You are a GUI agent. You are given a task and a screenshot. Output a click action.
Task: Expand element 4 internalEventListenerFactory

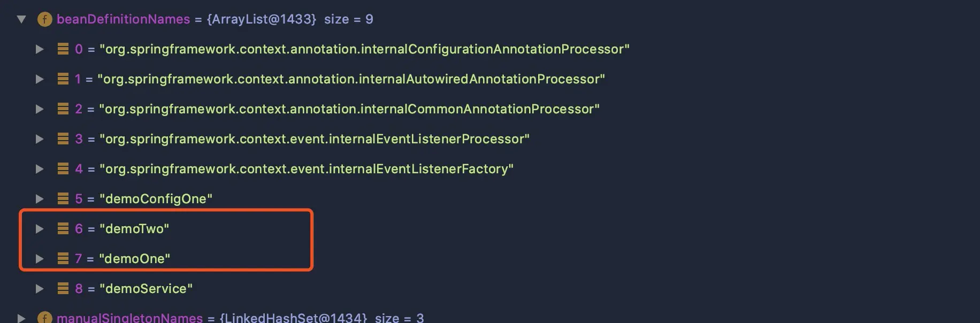tap(40, 169)
